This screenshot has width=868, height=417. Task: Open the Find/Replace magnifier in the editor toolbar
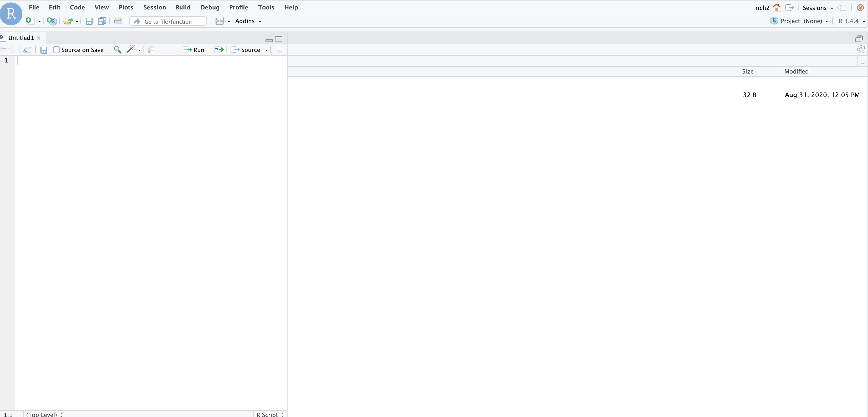117,49
